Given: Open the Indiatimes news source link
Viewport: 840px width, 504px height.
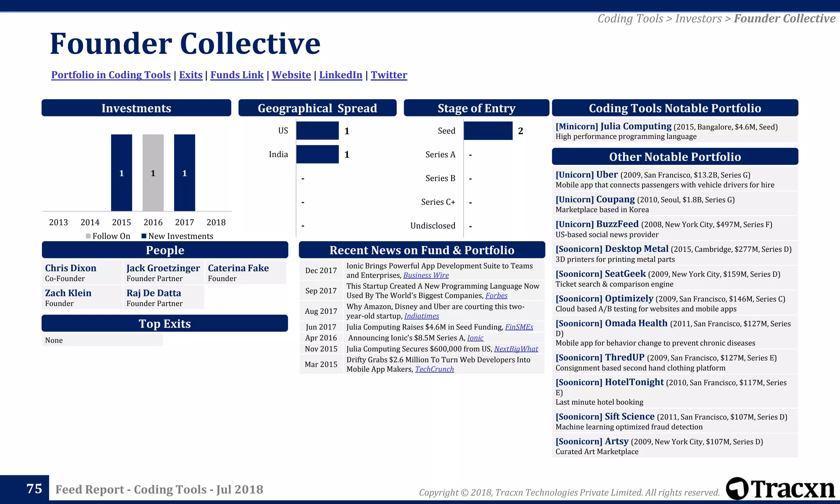Looking at the screenshot, I should [x=422, y=316].
